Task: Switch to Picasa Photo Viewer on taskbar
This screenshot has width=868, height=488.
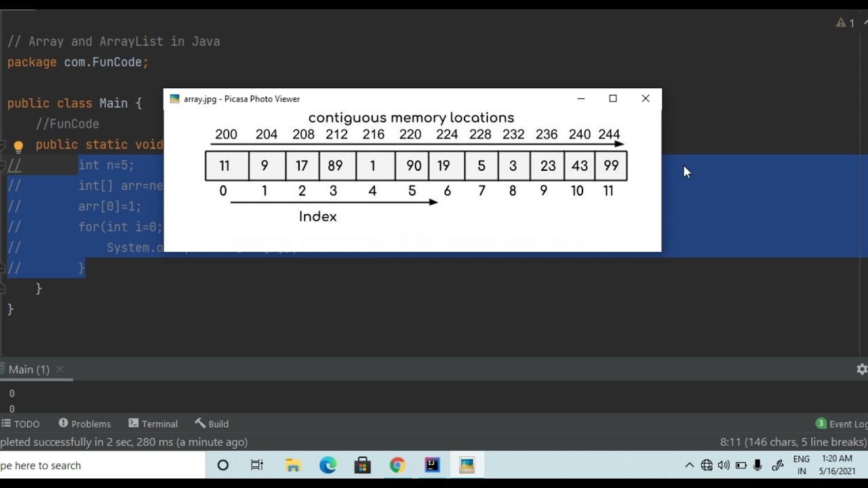Action: click(x=467, y=466)
